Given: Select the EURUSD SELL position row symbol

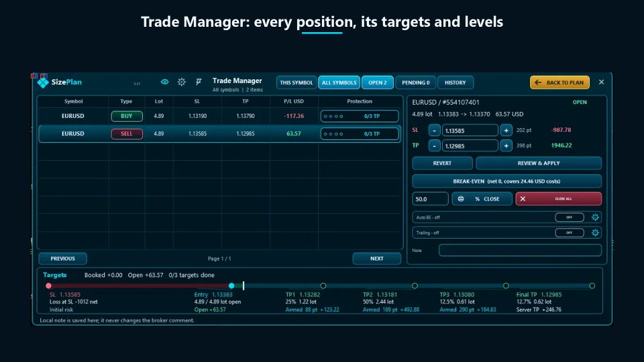Looking at the screenshot, I should tap(72, 134).
